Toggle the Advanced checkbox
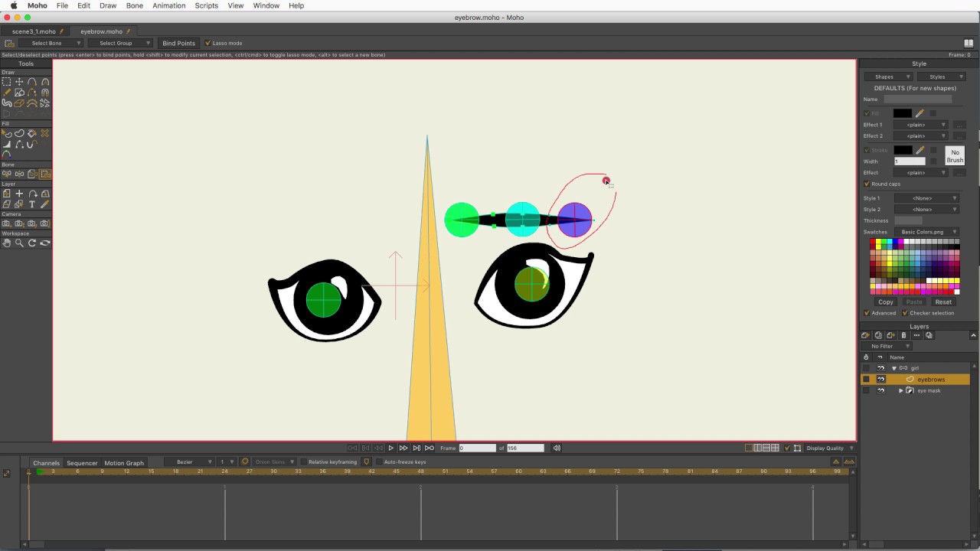 pyautogui.click(x=867, y=313)
